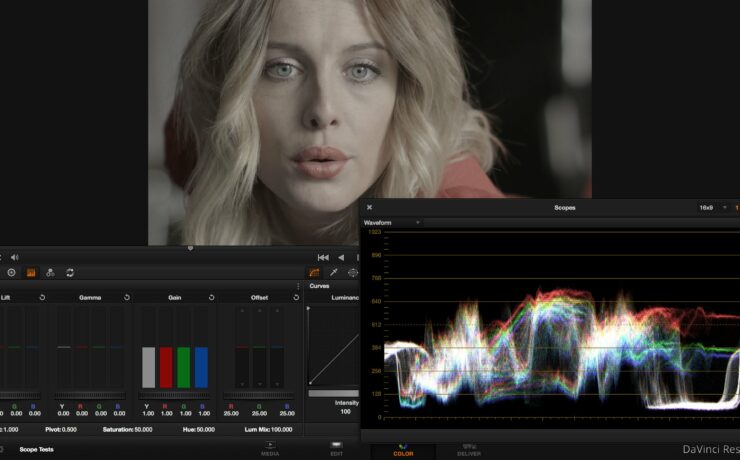
Task: Open the power window palette icon
Action: (353, 273)
